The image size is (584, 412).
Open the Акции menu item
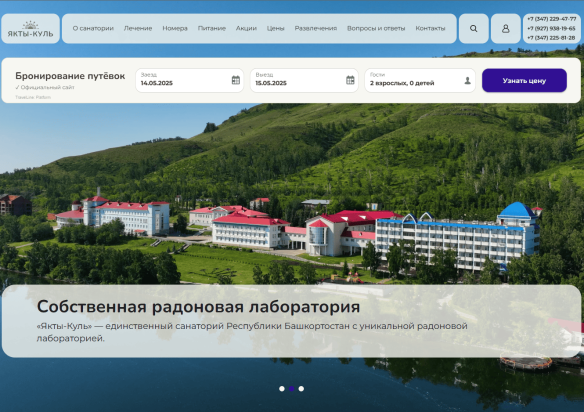coord(246,28)
